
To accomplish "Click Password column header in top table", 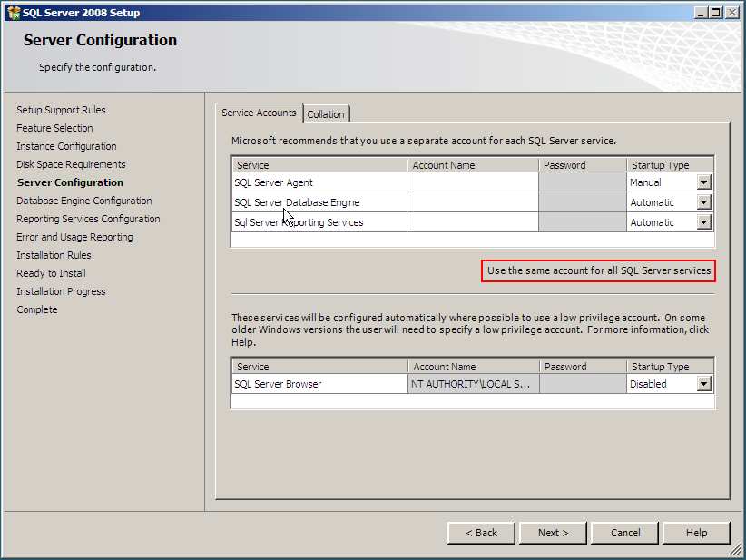I will tap(583, 165).
